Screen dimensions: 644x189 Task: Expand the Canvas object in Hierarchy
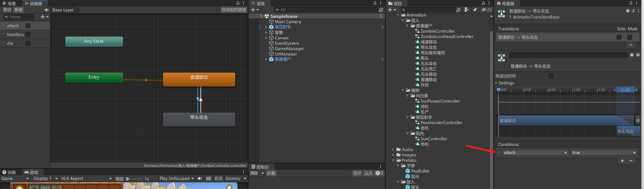[x=266, y=38]
